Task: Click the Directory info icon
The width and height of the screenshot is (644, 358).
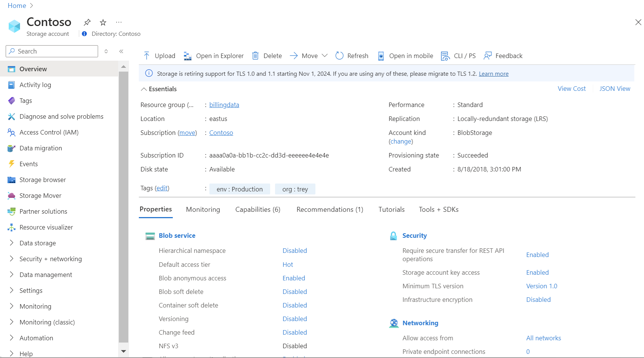Action: click(x=85, y=34)
